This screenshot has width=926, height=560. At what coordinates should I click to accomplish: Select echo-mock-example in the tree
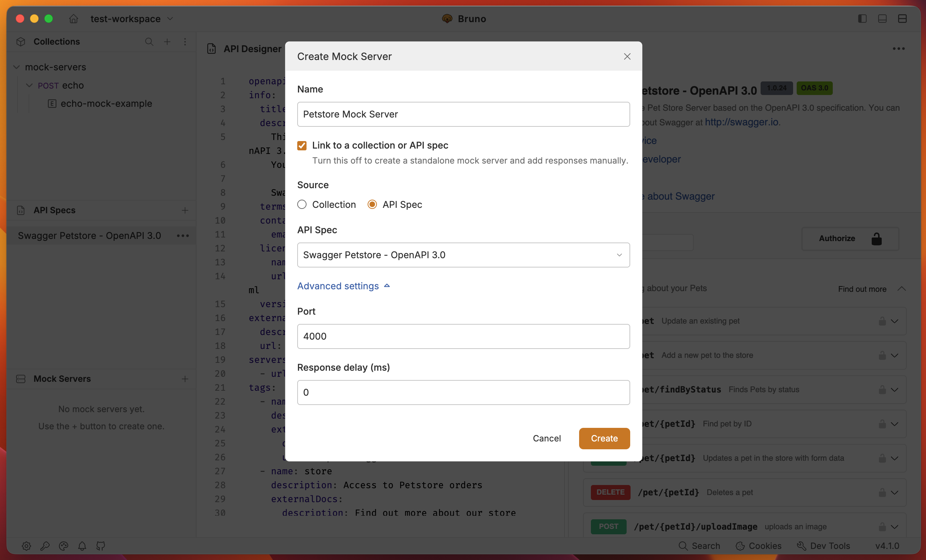[106, 103]
